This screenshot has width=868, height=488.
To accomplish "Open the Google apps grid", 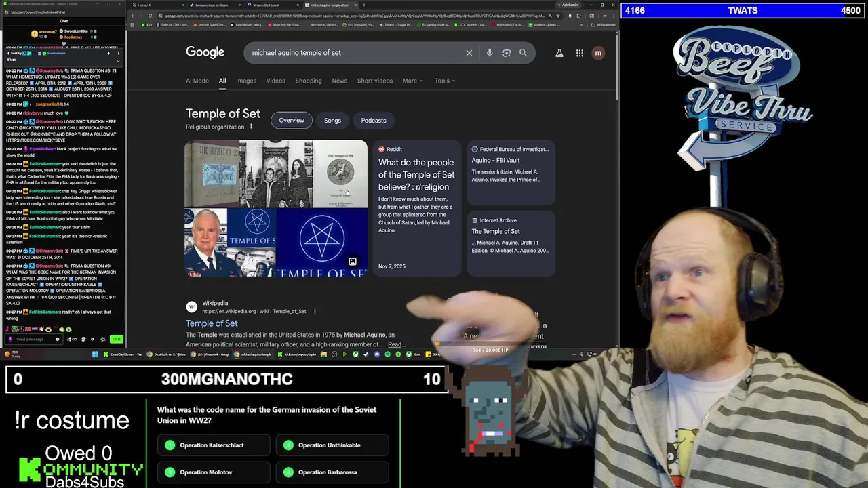I will pos(580,53).
